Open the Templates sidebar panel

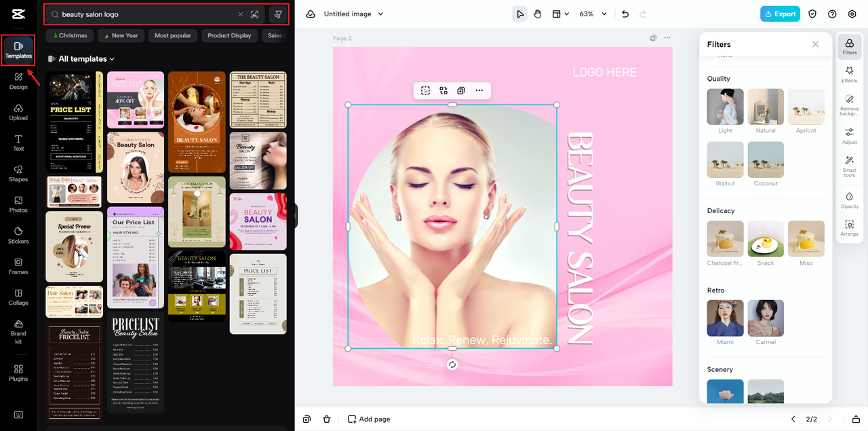point(18,50)
